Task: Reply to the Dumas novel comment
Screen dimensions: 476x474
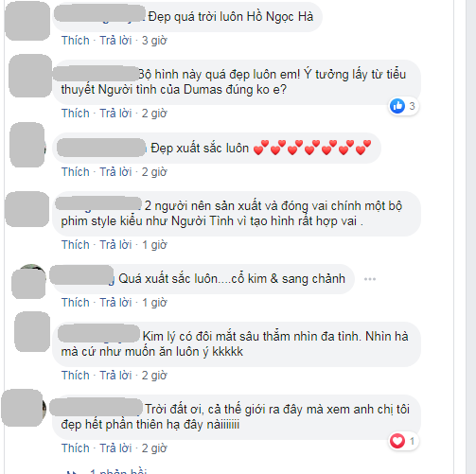Action: pos(115,114)
